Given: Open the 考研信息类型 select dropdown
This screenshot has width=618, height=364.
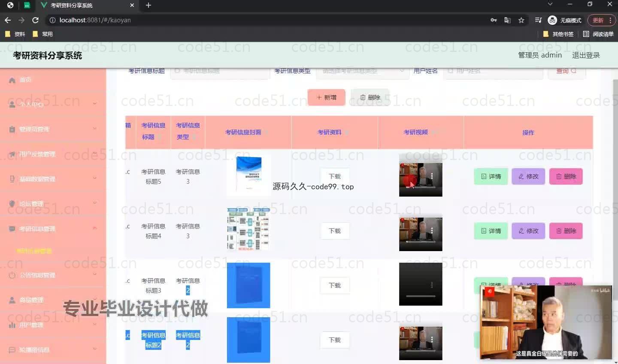Looking at the screenshot, I should click(362, 71).
